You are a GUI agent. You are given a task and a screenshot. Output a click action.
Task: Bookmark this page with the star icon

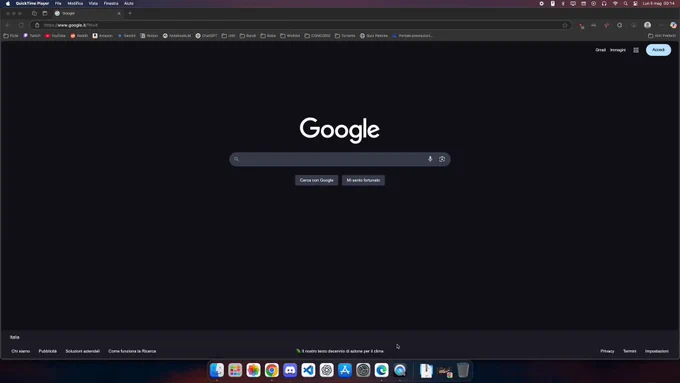[565, 25]
